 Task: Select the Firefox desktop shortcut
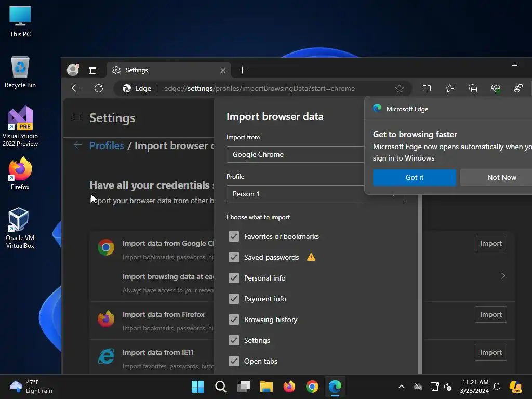[20, 174]
